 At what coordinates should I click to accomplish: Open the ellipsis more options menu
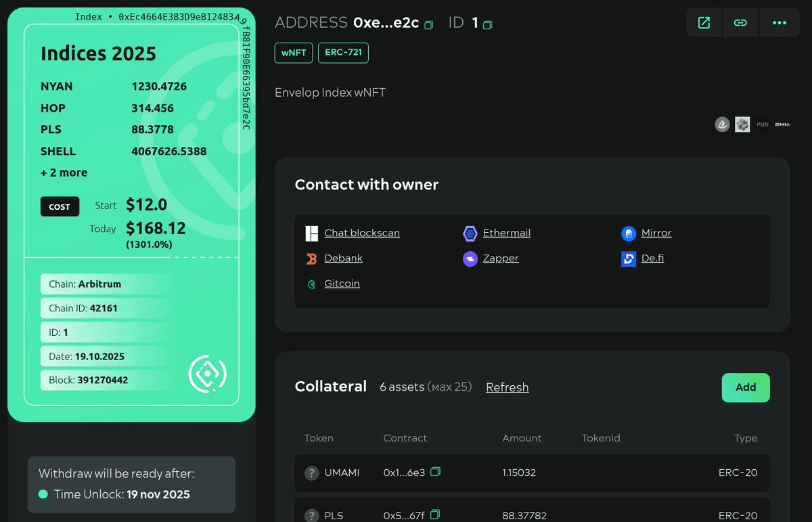(780, 22)
